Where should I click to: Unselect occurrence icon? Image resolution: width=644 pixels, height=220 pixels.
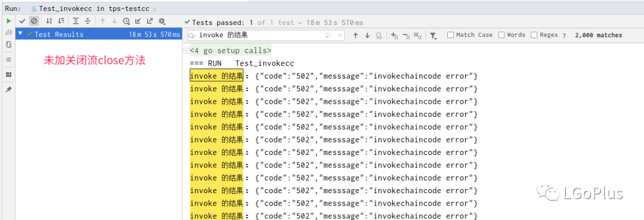(406, 36)
